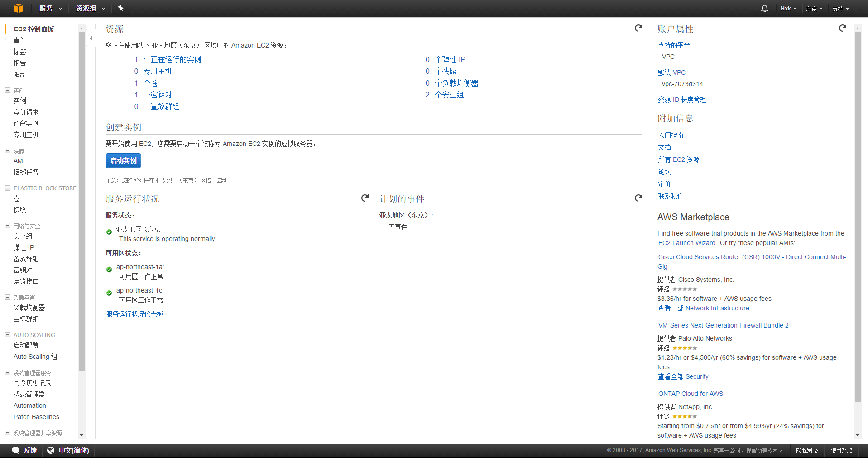Click the 反馈 feedback speech bubble icon
Screen dimensions: 868x458
tap(16, 450)
